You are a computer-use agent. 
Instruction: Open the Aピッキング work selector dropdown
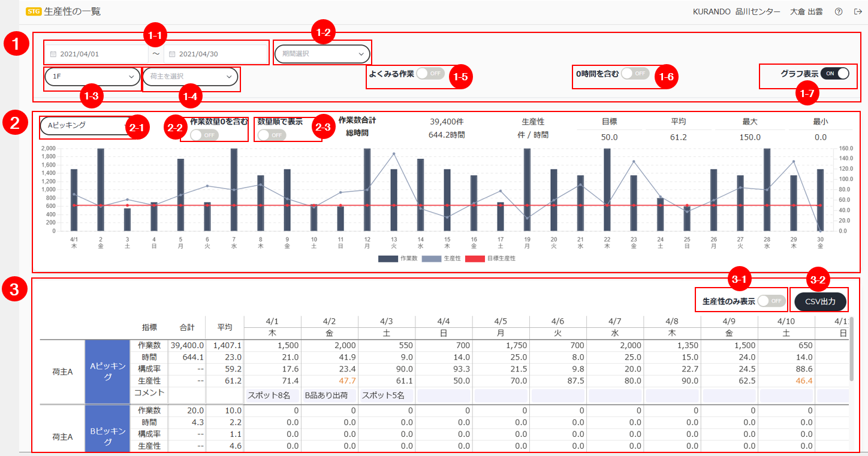point(85,126)
